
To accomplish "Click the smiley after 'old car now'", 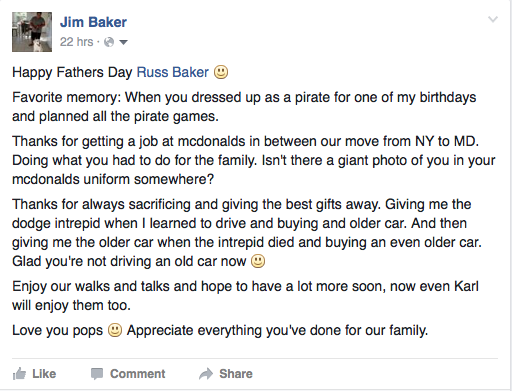I will tap(258, 261).
